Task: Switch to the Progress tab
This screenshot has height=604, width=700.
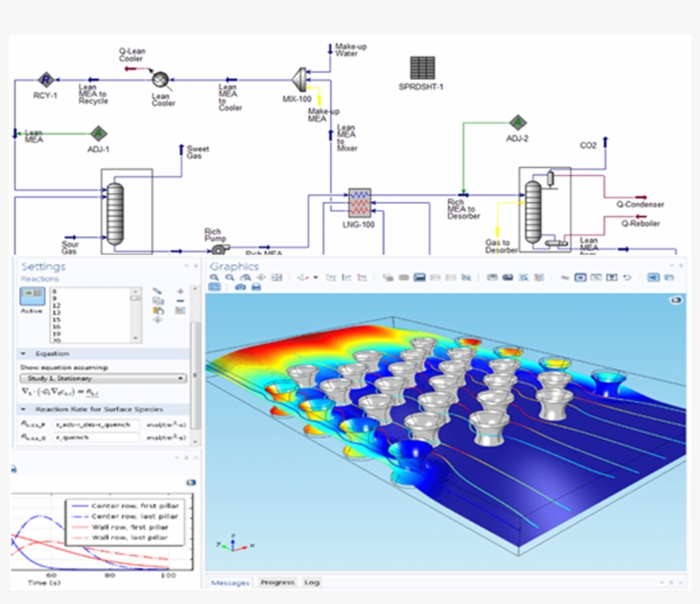Action: coord(277,583)
